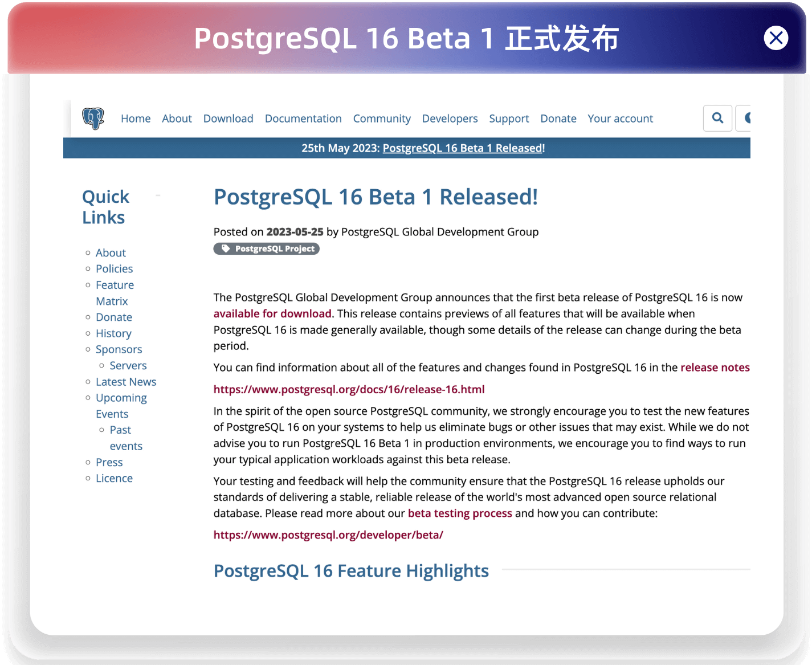Open the Download navigation item
Image resolution: width=812 pixels, height=665 pixels.
coord(228,119)
